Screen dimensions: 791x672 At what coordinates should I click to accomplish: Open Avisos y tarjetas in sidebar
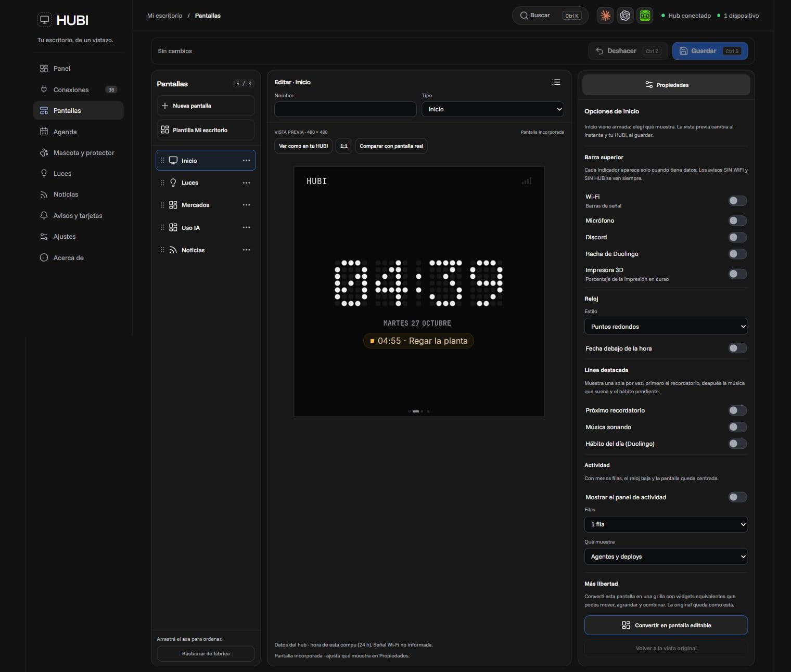78,215
